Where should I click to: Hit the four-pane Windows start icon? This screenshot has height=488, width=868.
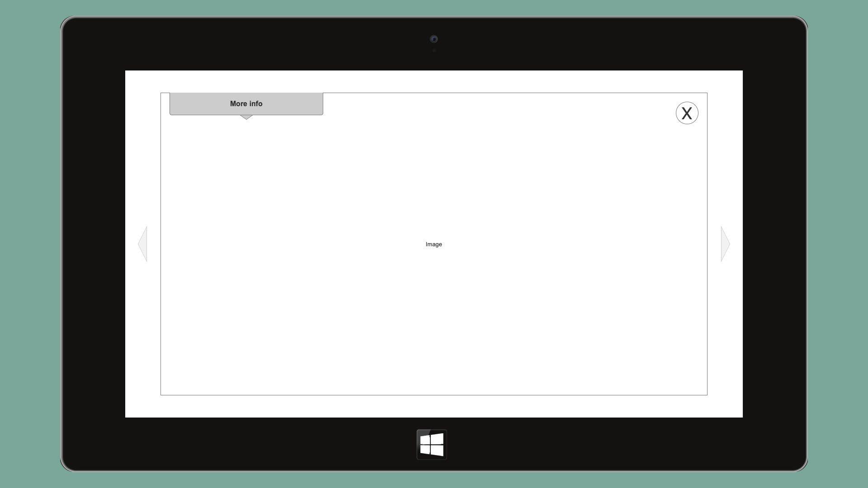pos(432,445)
